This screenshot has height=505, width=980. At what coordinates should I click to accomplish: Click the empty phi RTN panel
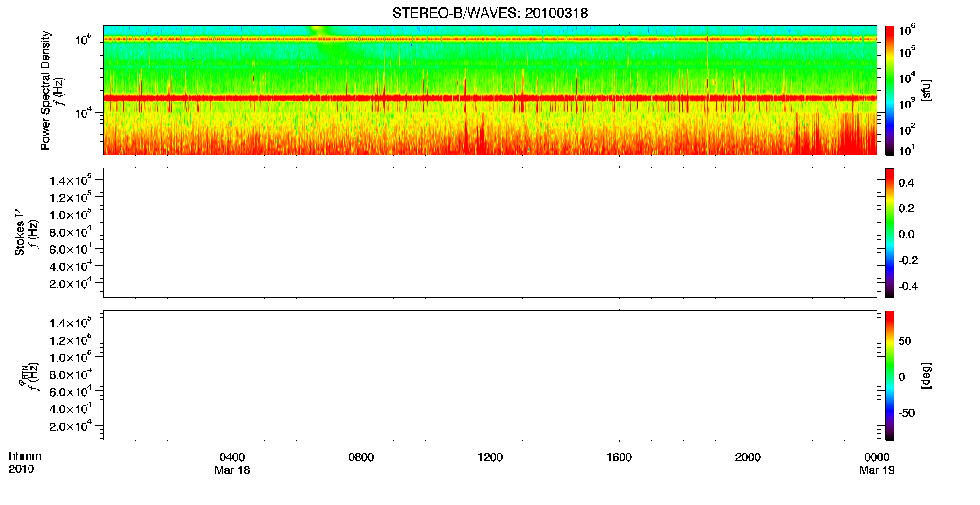490,375
